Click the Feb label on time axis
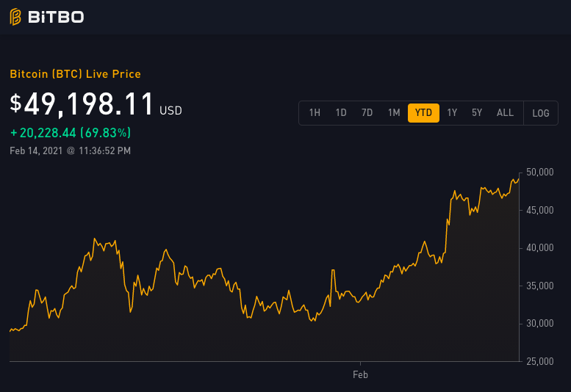This screenshot has height=392, width=571. point(360,374)
